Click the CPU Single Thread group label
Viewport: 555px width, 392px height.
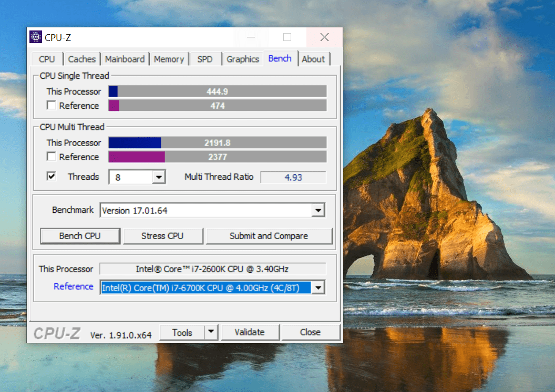[x=74, y=76]
